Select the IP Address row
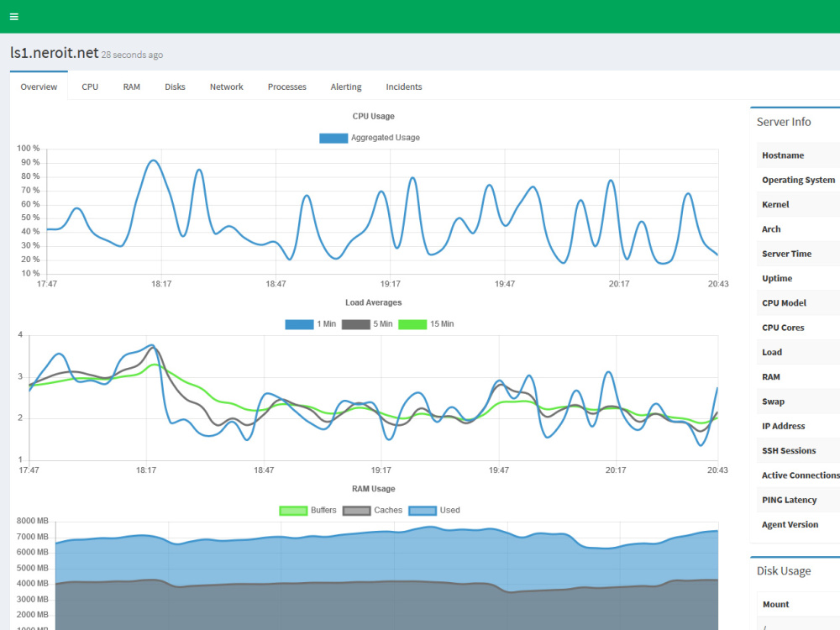 pyautogui.click(x=798, y=427)
